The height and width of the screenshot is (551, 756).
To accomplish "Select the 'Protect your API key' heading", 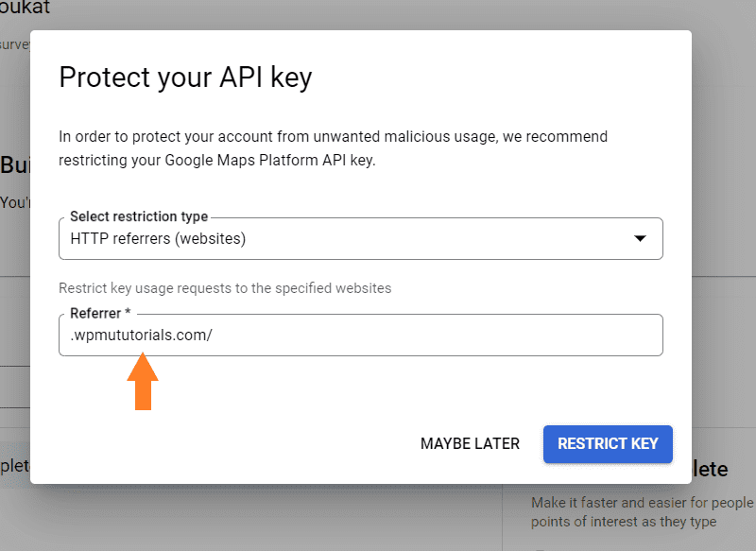I will [185, 77].
